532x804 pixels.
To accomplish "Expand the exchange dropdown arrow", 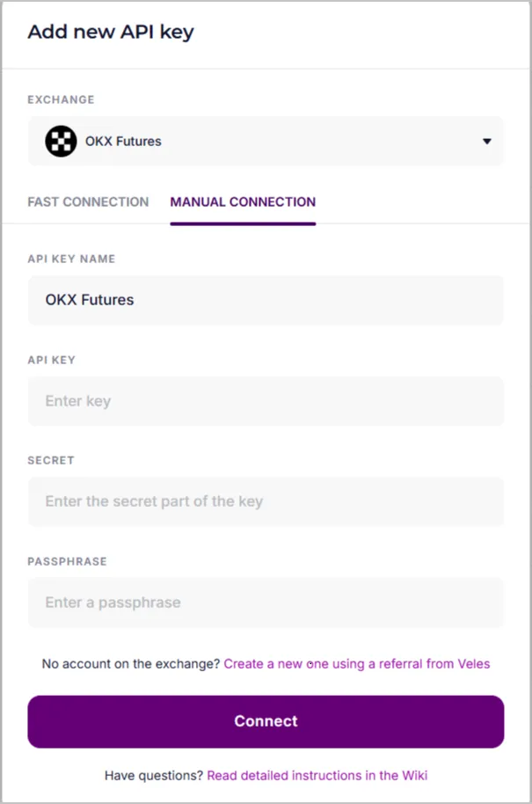I will click(486, 141).
